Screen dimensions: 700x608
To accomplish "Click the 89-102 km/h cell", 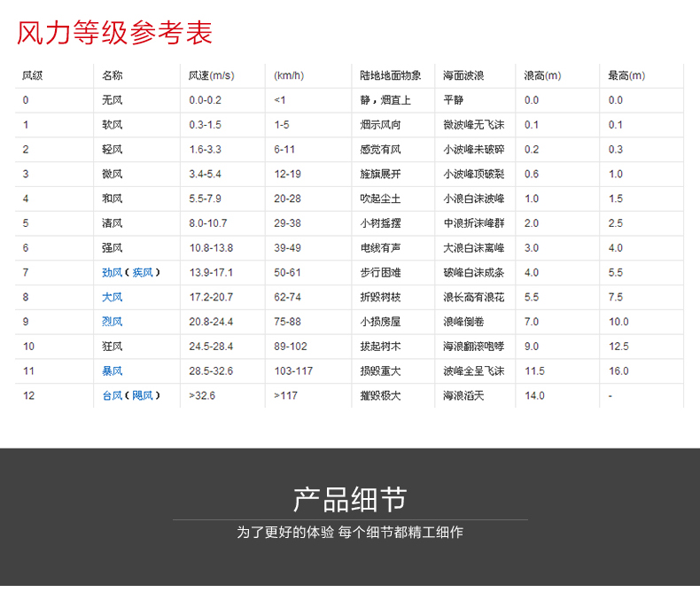I will tap(291, 346).
